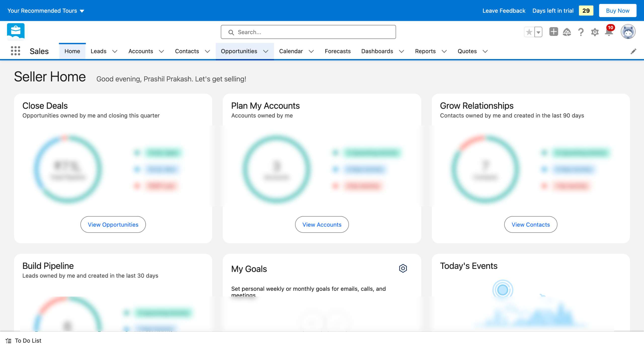Click the pencil icon to edit navigation
The width and height of the screenshot is (644, 349).
coord(633,51)
